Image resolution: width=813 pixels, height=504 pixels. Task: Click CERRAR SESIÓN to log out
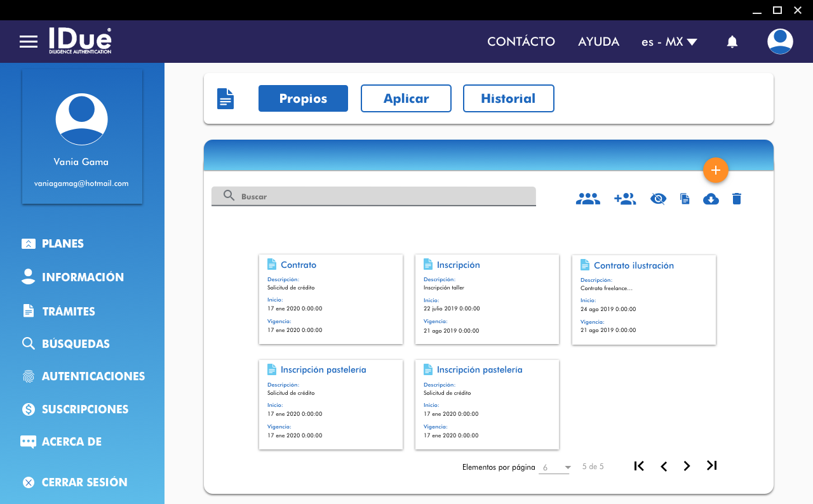(x=84, y=482)
